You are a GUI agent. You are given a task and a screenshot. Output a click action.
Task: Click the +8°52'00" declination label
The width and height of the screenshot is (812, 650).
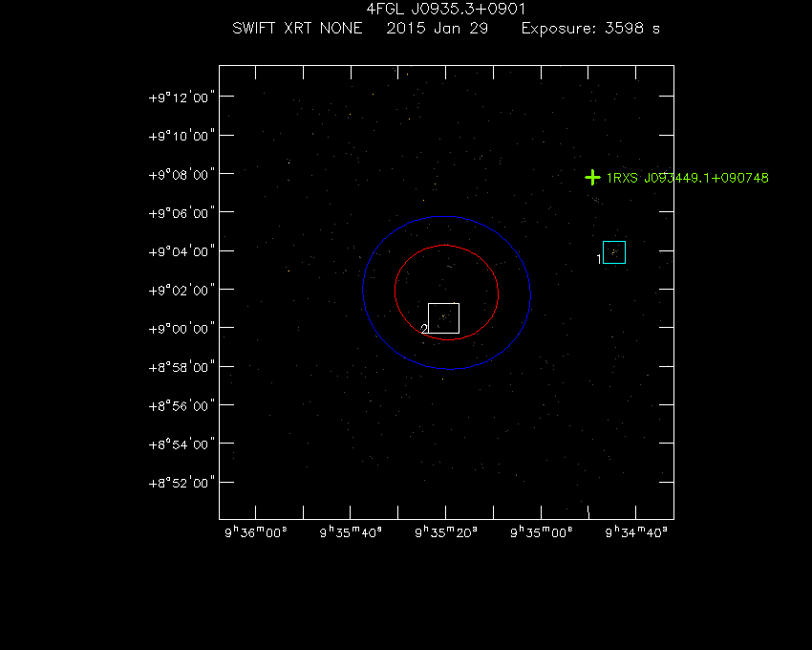pos(182,483)
